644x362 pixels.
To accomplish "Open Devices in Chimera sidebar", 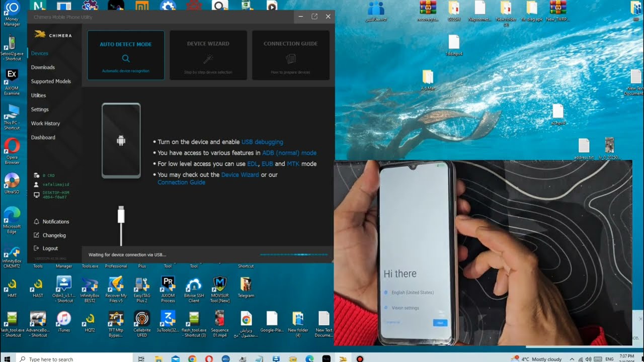I will click(x=40, y=53).
